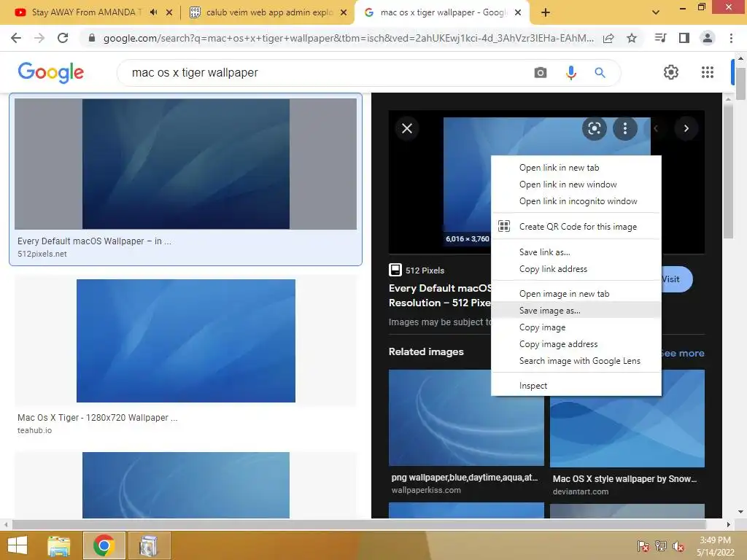This screenshot has height=560, width=747.
Task: Click the blue search magnifier icon
Action: pyautogui.click(x=600, y=72)
